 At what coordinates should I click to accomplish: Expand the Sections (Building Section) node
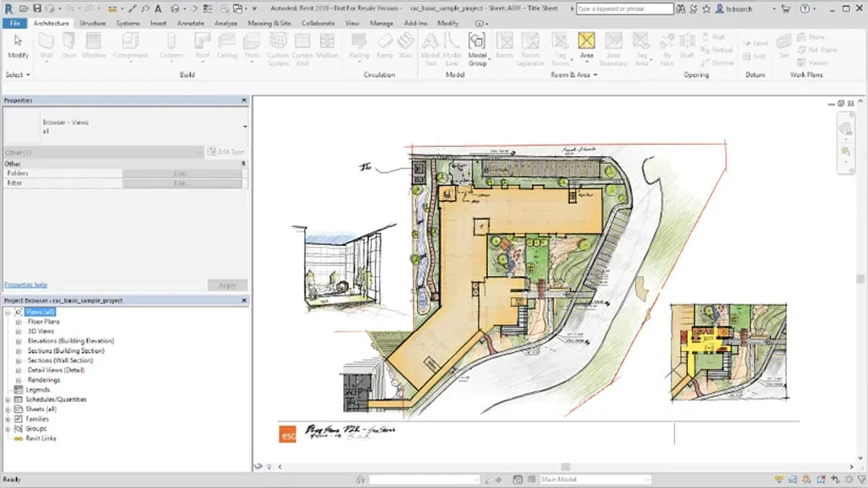[x=18, y=351]
